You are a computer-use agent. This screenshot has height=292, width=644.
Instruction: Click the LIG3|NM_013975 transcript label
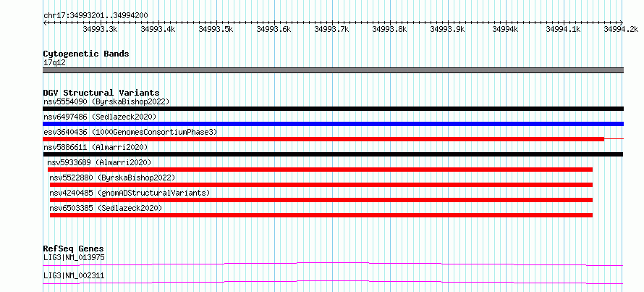74,258
